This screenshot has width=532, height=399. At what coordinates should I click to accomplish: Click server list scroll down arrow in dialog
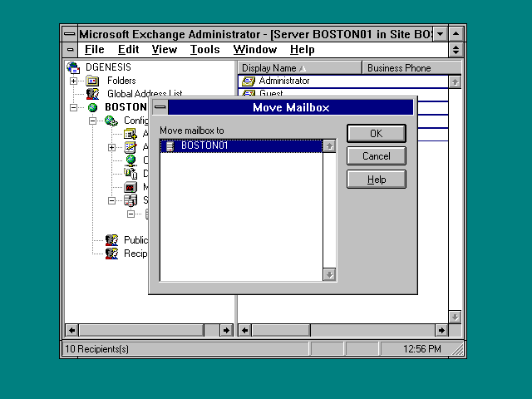point(329,274)
